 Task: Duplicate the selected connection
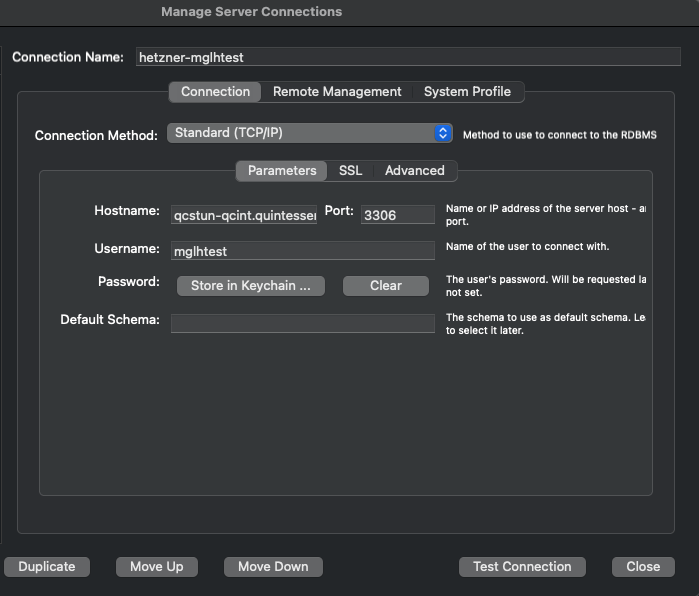(x=47, y=567)
